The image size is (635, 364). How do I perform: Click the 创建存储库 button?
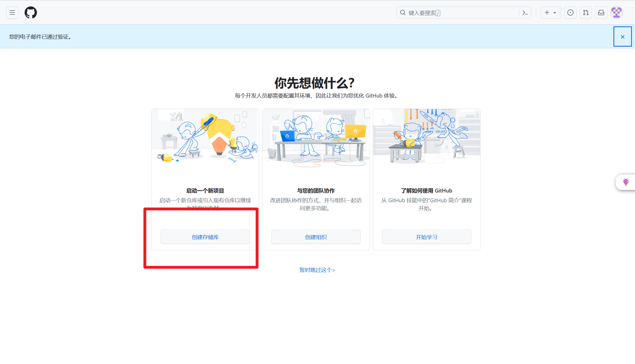click(205, 237)
